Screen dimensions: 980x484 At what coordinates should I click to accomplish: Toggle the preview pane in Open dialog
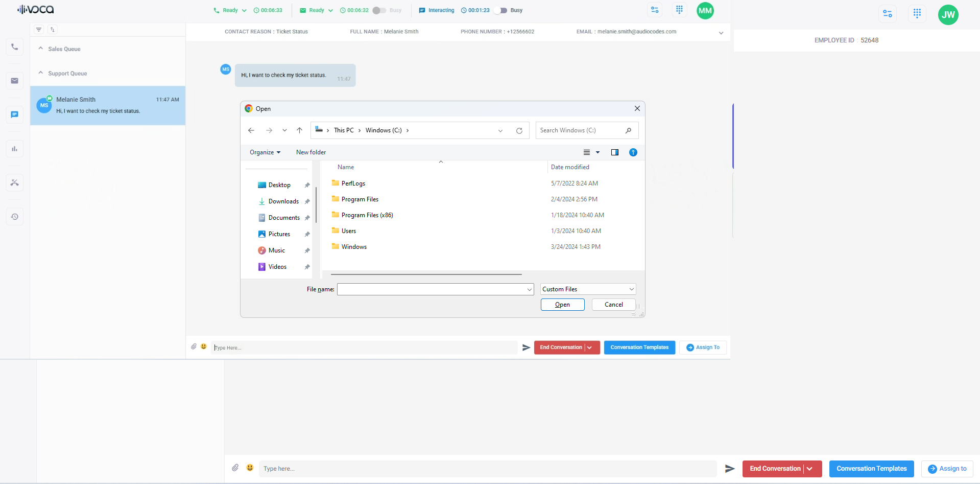(615, 152)
